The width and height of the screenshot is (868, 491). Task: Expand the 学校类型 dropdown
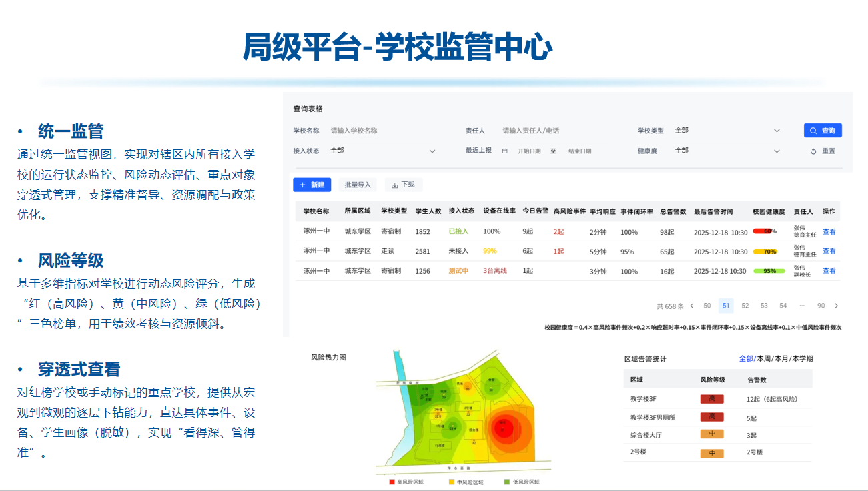click(x=777, y=131)
